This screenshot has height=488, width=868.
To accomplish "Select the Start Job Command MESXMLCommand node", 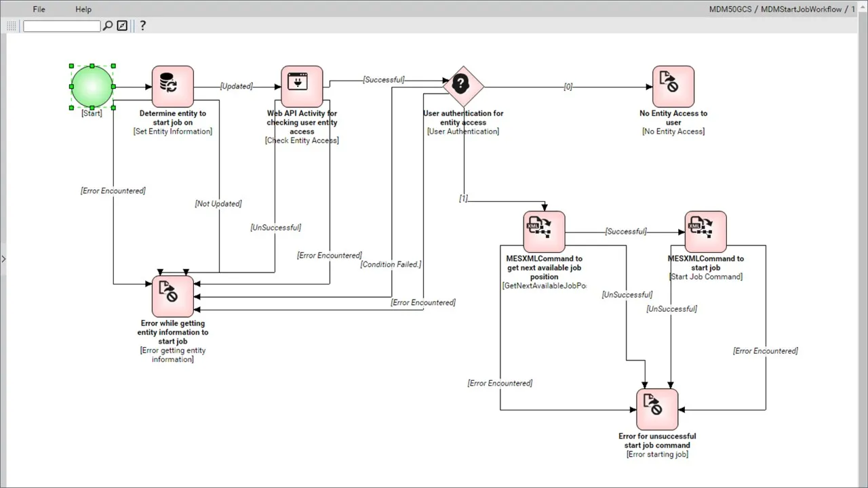I will click(x=705, y=230).
